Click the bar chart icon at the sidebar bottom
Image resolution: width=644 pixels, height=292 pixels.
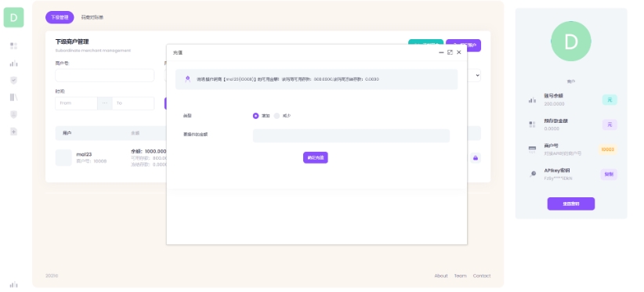13,284
